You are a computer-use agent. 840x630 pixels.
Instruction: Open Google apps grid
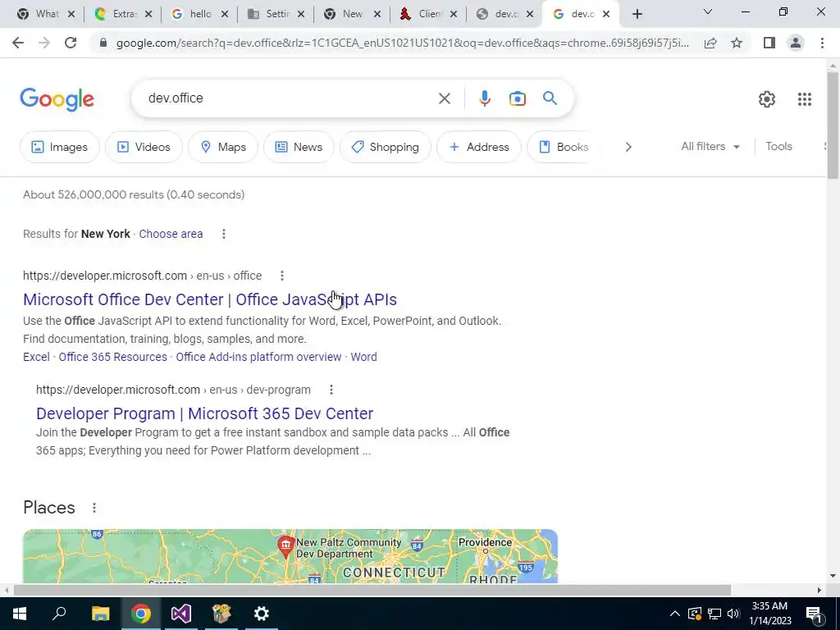point(804,99)
